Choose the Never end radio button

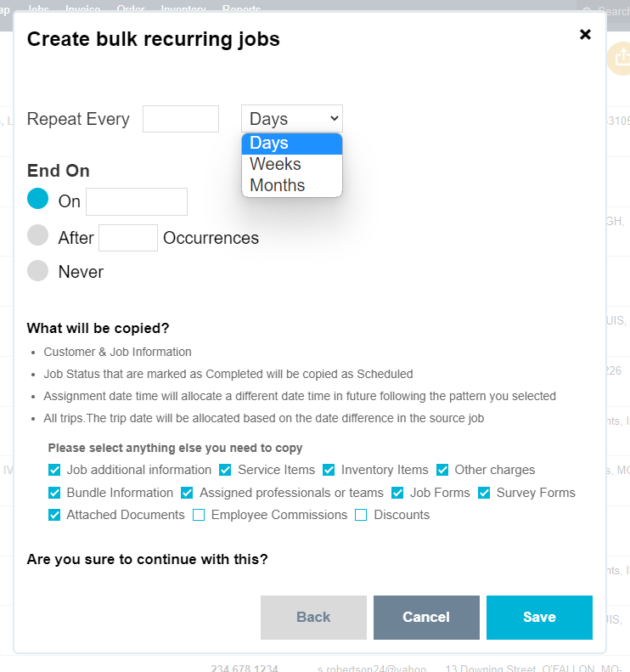(x=38, y=270)
